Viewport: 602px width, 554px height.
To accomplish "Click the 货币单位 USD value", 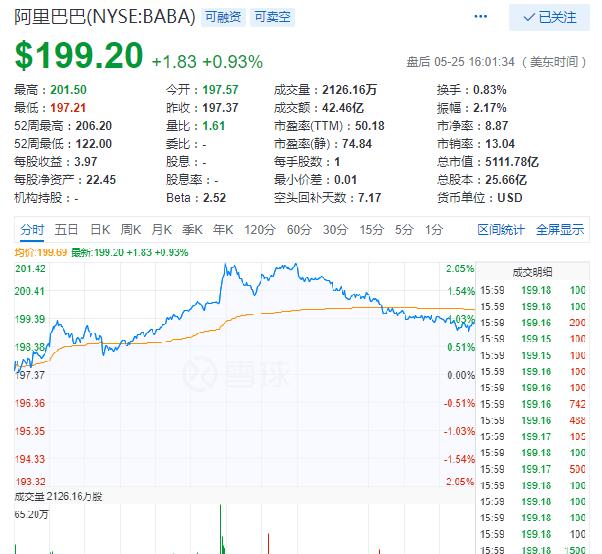I will (x=510, y=198).
